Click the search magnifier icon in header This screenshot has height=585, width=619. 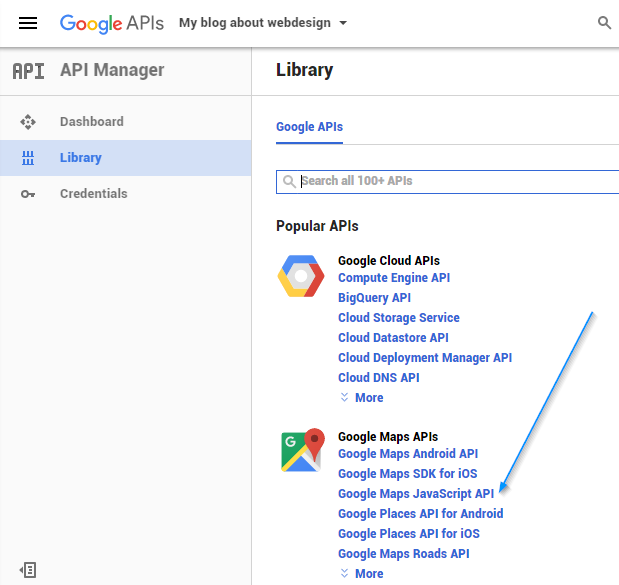604,23
